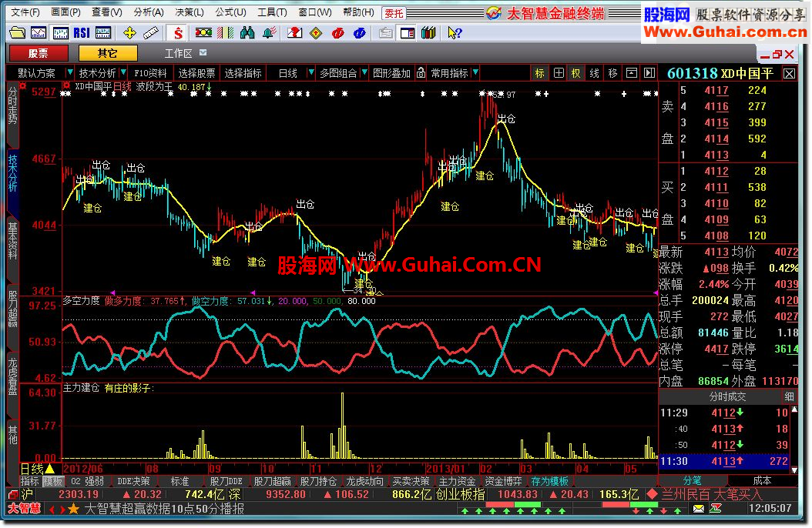Click the panel collapse icon next to 移

(631, 73)
